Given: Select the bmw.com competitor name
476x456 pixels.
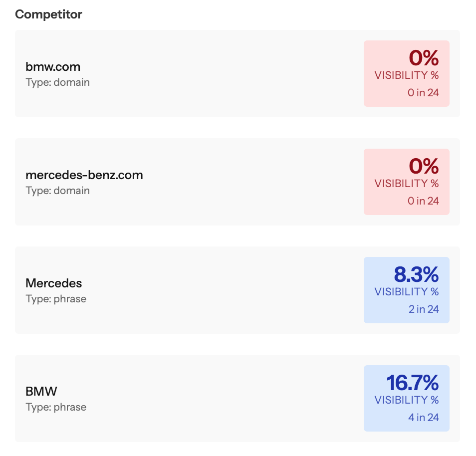Looking at the screenshot, I should (x=53, y=67).
